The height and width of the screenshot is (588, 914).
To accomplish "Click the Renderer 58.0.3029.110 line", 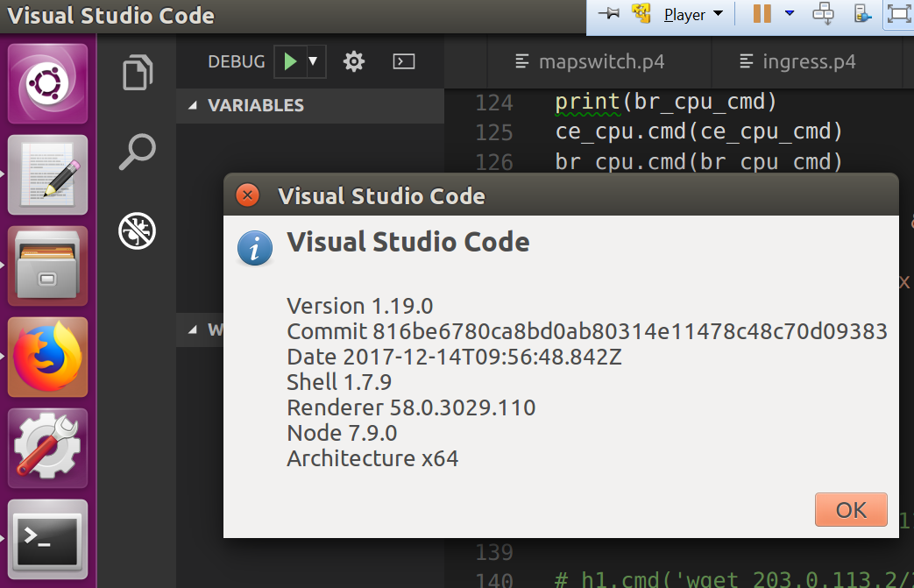I will pos(411,407).
